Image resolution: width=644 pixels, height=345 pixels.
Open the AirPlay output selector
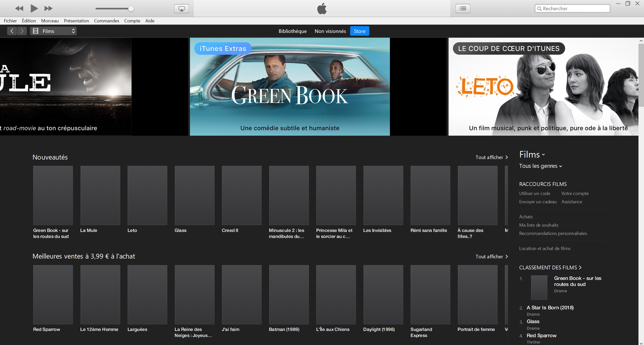pos(181,9)
